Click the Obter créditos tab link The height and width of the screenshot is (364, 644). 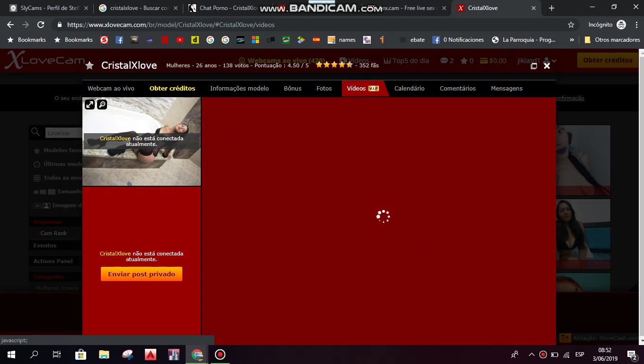coord(172,89)
